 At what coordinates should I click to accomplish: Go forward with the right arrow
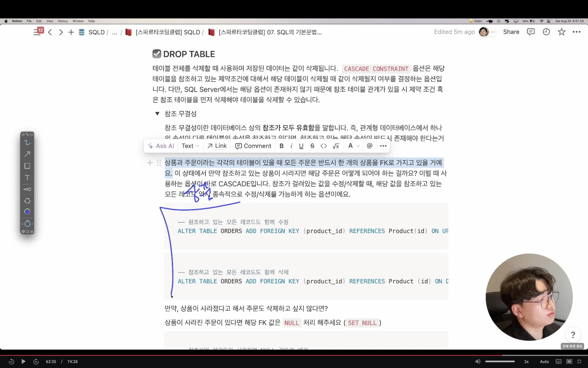click(x=61, y=32)
